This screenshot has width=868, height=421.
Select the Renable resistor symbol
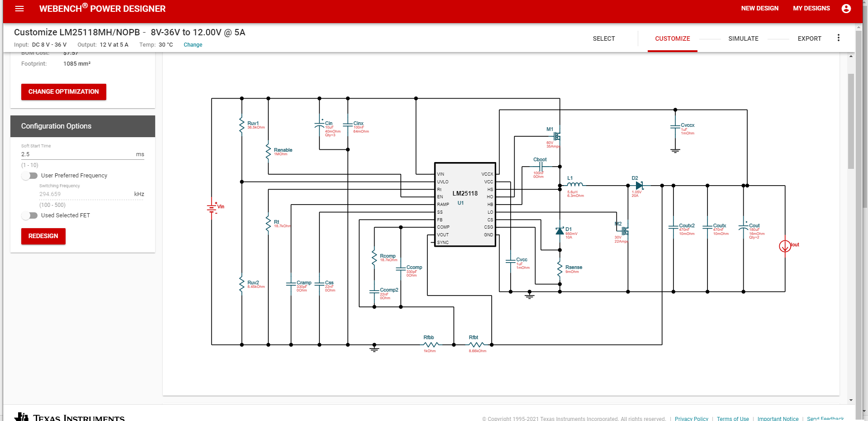268,152
